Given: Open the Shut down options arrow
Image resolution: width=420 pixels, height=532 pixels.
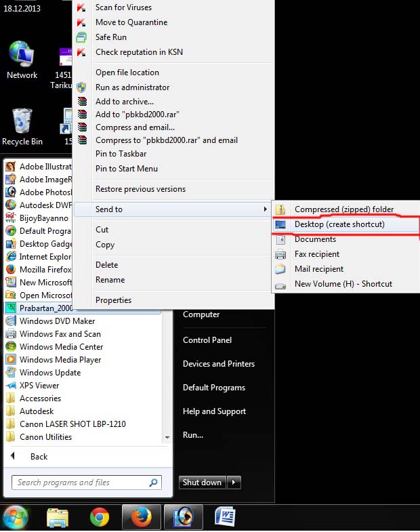Looking at the screenshot, I should point(234,482).
